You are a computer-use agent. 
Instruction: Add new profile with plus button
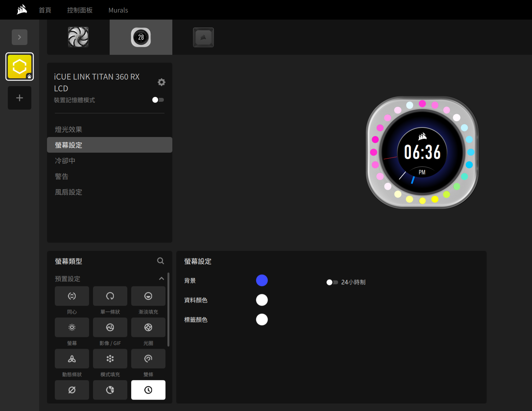point(20,98)
